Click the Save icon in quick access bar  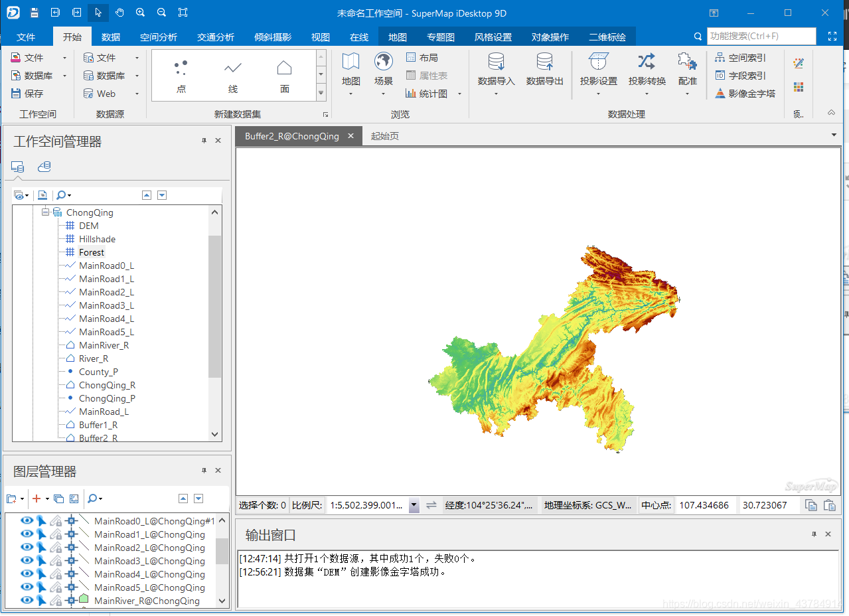point(35,13)
